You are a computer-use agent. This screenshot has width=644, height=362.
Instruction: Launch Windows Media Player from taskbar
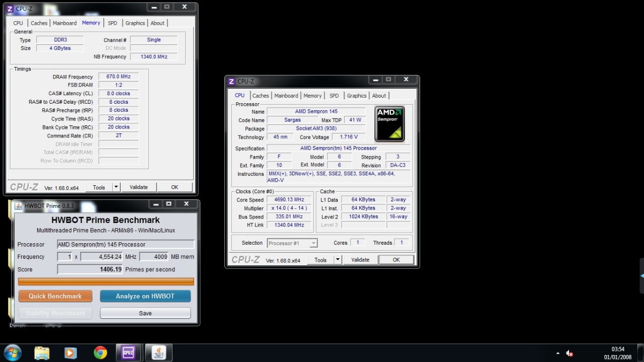click(70, 352)
